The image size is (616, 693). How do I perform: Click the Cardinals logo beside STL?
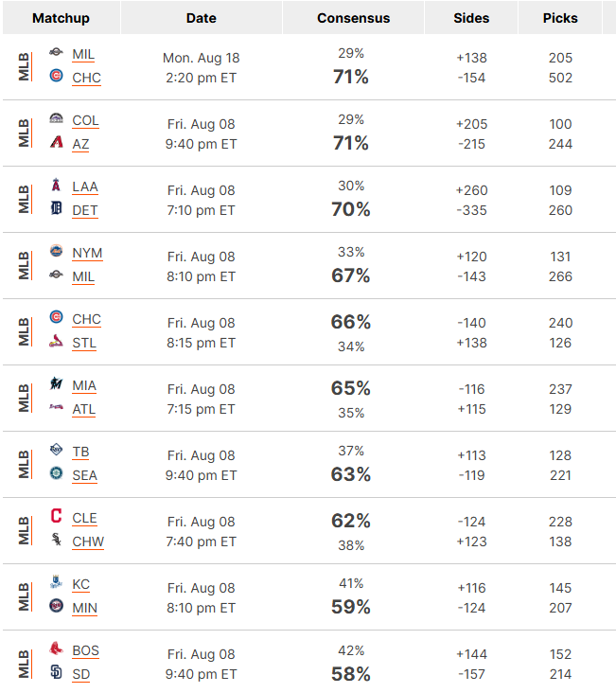56,341
